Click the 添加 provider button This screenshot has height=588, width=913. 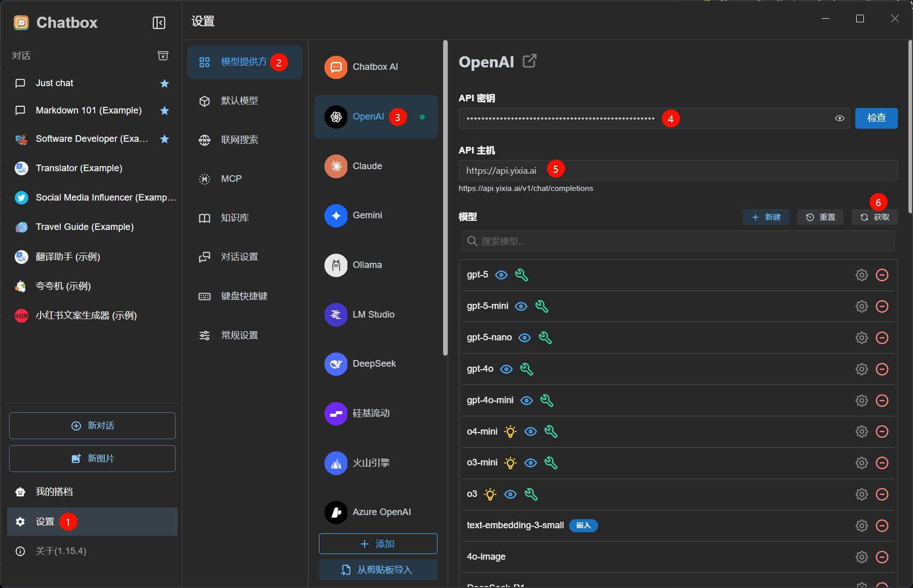[x=378, y=544]
